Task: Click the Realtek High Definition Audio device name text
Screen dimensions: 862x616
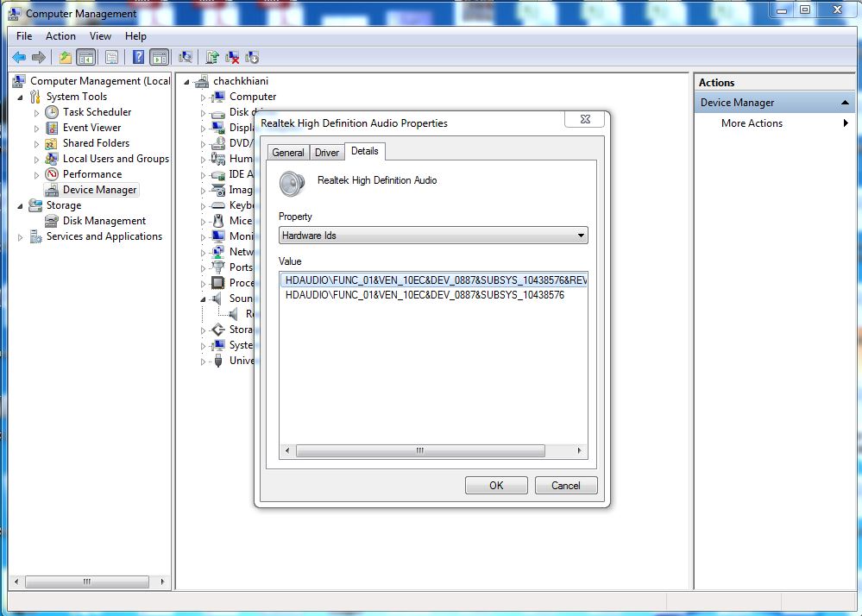Action: tap(377, 180)
